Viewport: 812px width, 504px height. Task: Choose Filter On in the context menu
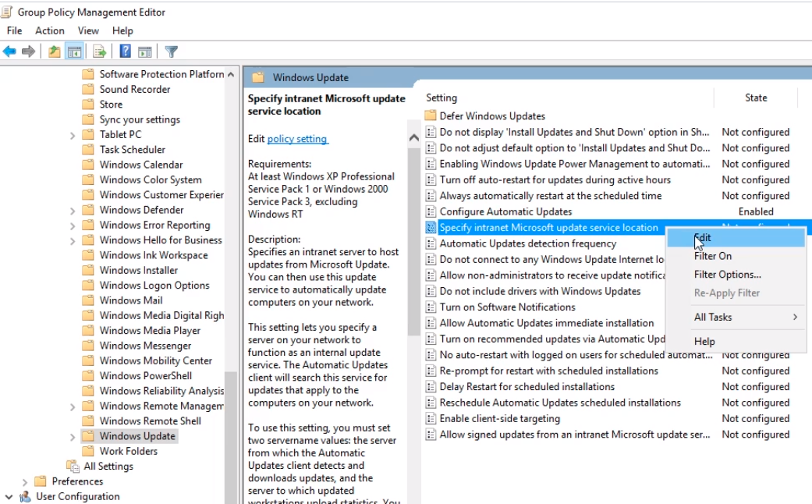[736, 256]
